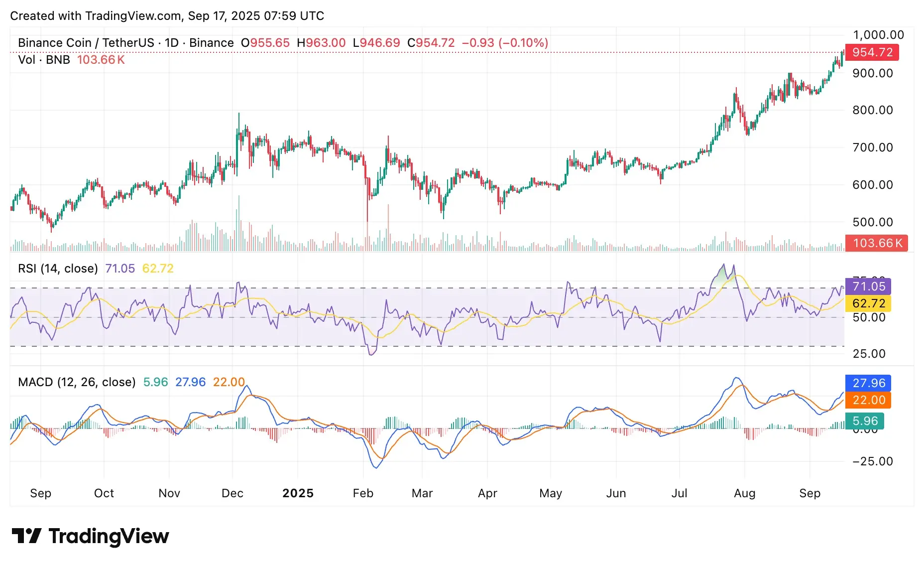The width and height of the screenshot is (924, 566).
Task: Click the 2025 year label on time axis
Action: coord(298,493)
